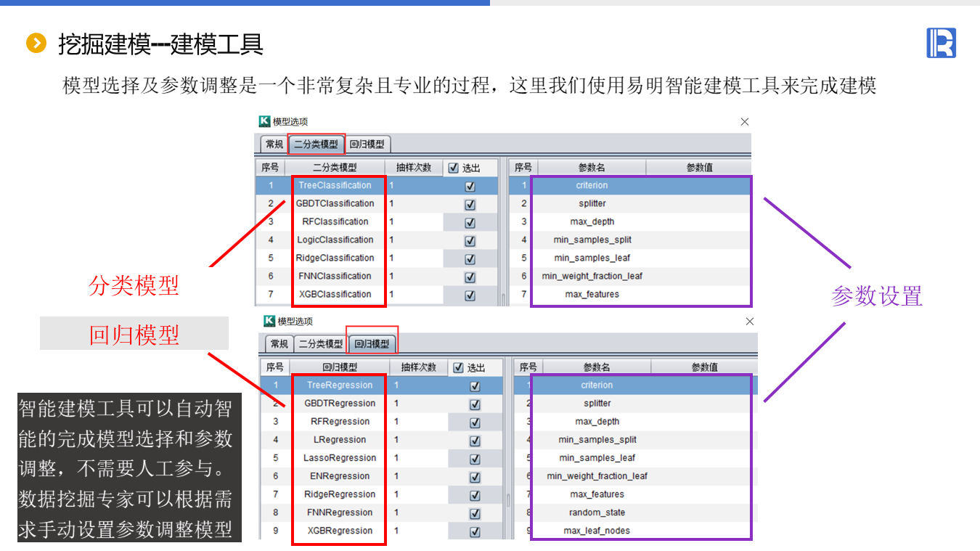980x551 pixels.
Task: Switch to 回归模型 tab in the classification dialog
Action: [367, 144]
